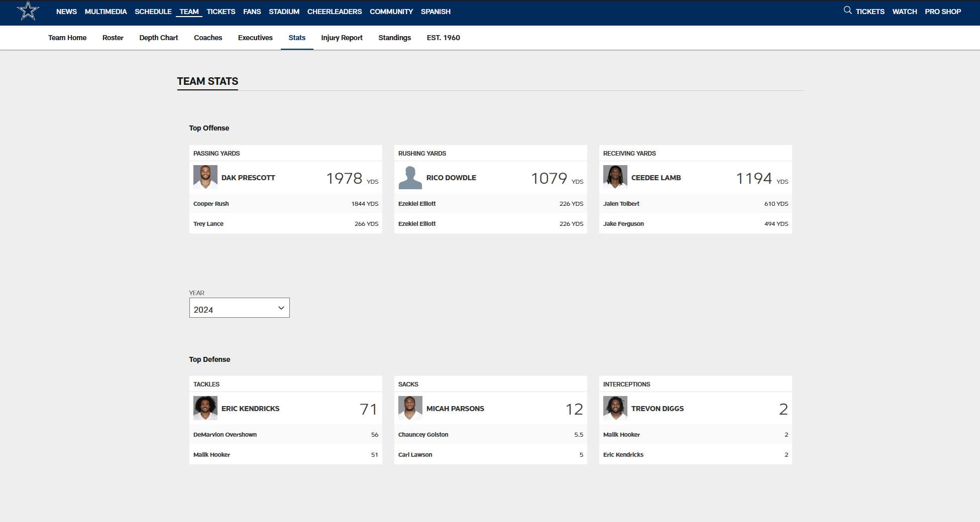Select Cooper Rush passing row

pyautogui.click(x=285, y=204)
